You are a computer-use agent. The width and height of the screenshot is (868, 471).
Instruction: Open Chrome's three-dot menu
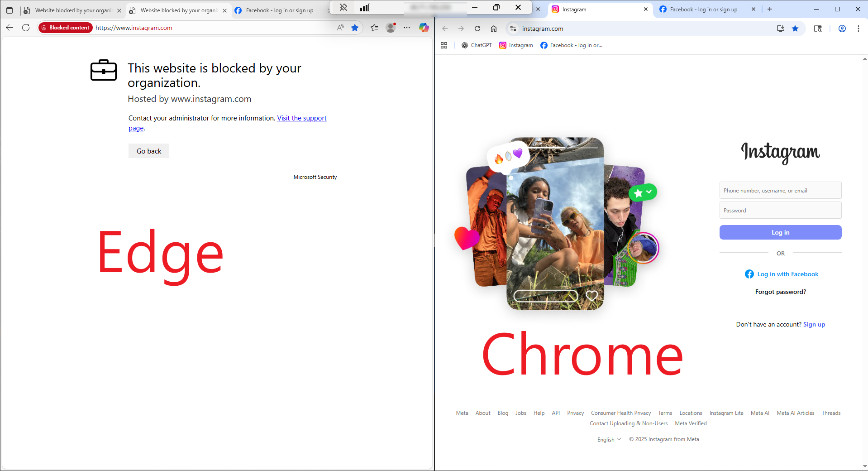858,29
